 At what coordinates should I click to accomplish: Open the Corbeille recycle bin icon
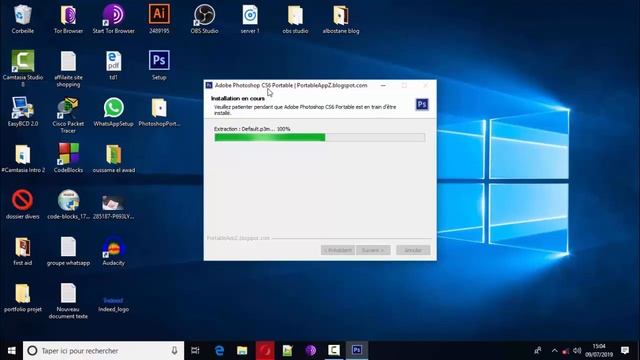click(x=22, y=19)
